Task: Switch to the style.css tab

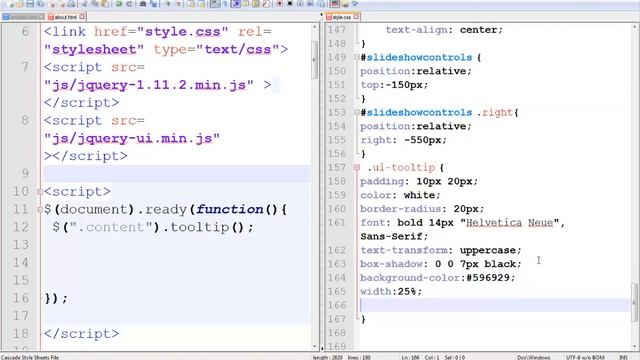Action: (342, 17)
